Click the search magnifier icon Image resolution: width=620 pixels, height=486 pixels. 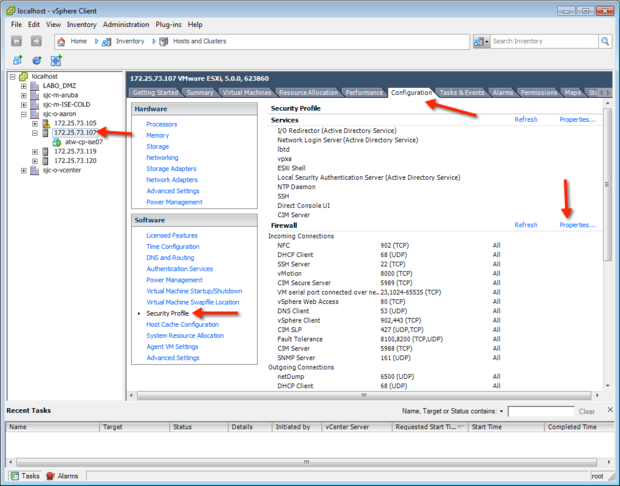(x=605, y=41)
